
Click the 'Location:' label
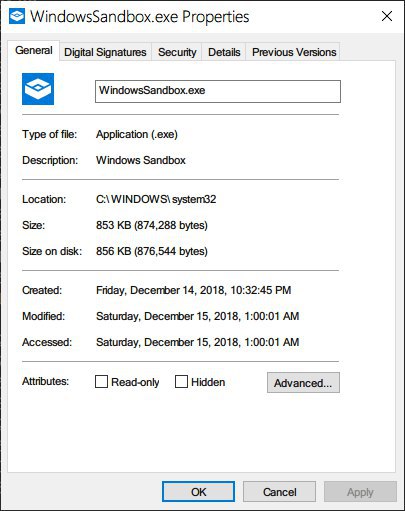(x=44, y=199)
